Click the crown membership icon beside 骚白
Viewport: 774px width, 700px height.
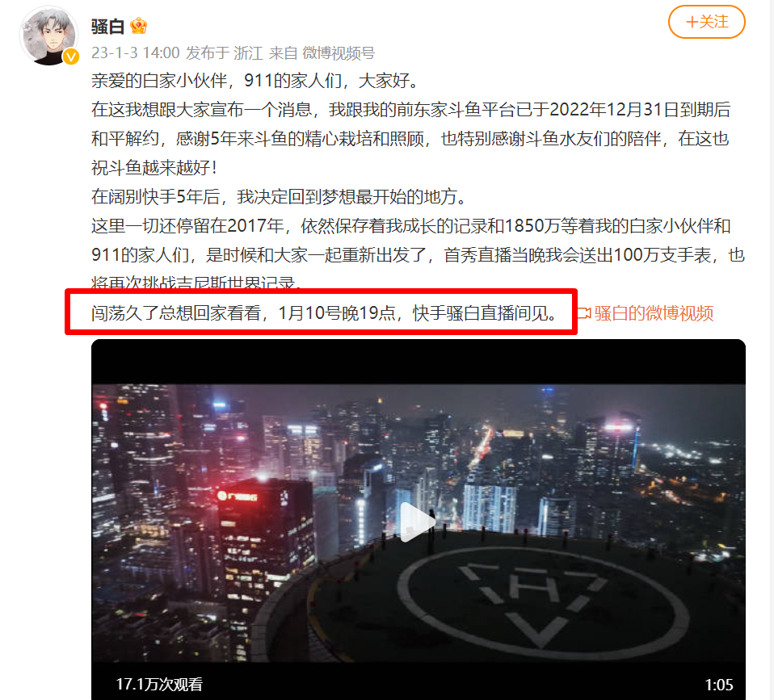point(139,26)
